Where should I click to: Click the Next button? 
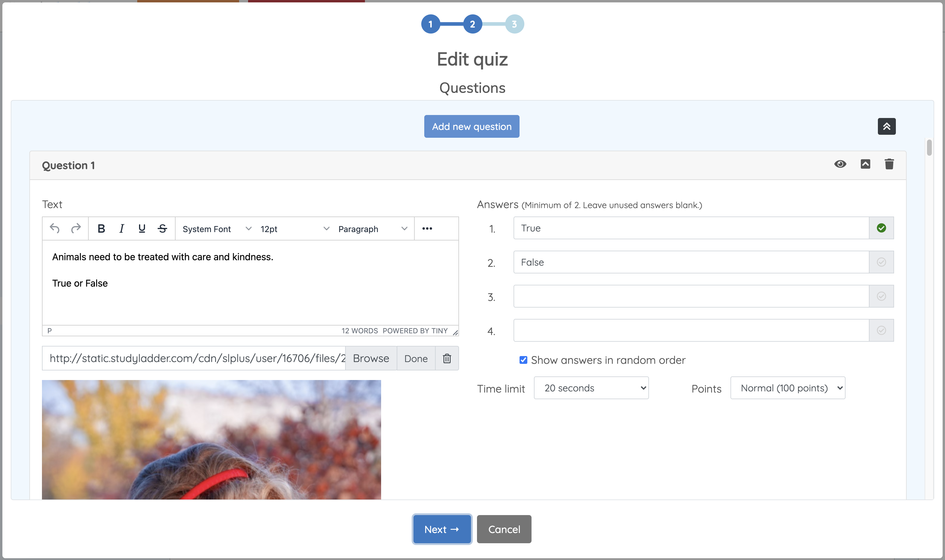click(x=442, y=529)
